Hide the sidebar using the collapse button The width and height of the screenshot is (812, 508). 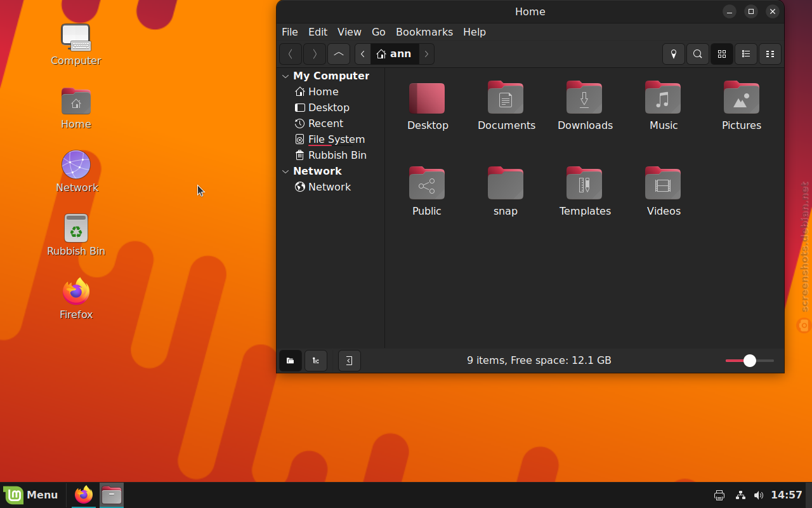350,361
